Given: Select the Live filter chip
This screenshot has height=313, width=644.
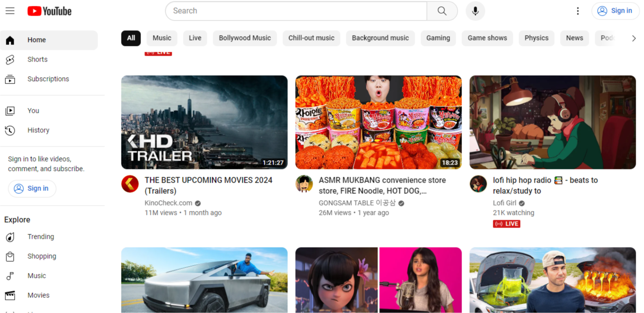Looking at the screenshot, I should (x=195, y=38).
